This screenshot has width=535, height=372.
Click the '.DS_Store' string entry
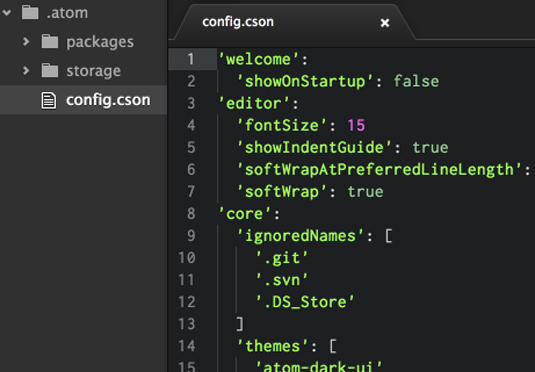point(305,302)
